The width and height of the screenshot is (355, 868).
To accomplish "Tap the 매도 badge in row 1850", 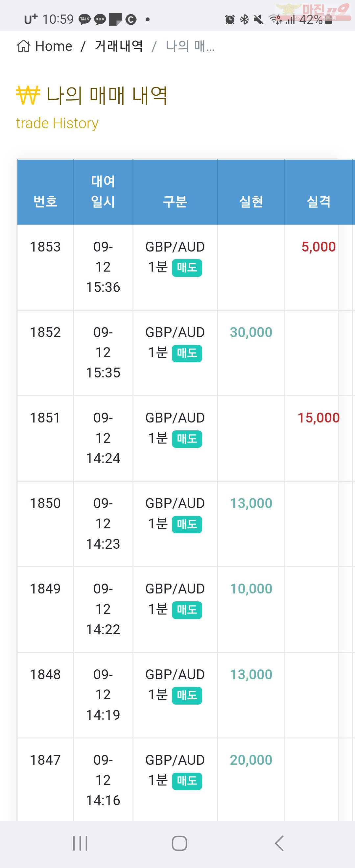I will point(187,524).
